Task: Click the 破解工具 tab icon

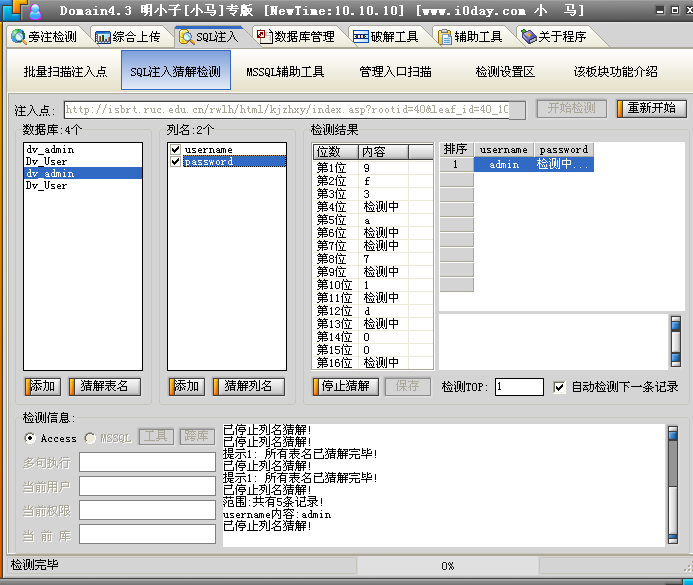Action: tap(361, 37)
